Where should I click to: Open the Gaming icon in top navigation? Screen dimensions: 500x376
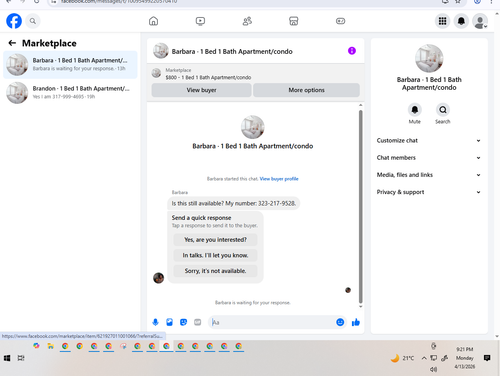pos(340,21)
